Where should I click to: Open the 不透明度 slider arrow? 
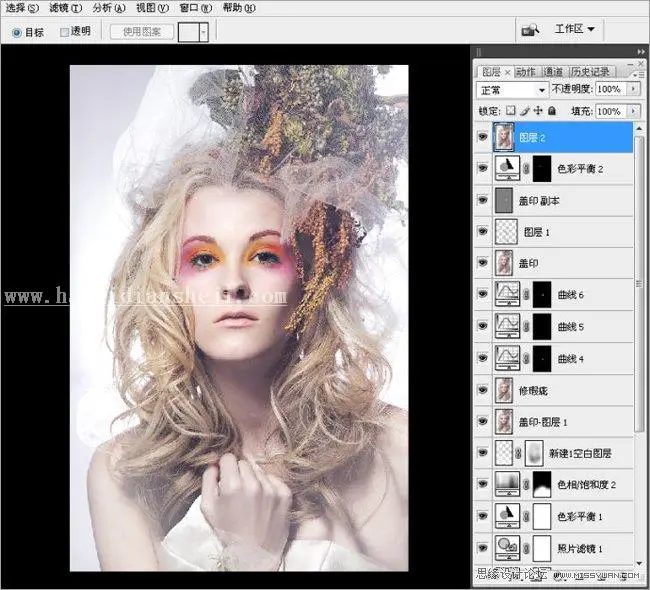click(x=633, y=89)
